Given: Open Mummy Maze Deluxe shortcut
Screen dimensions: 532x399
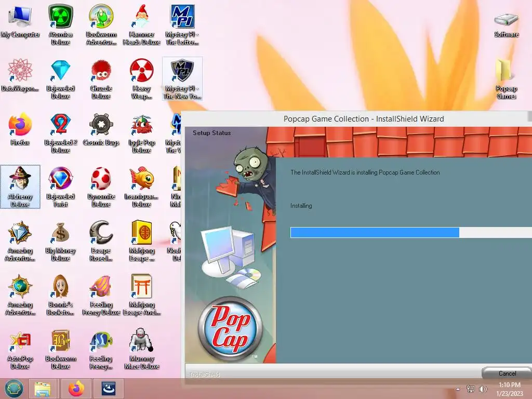Looking at the screenshot, I should pyautogui.click(x=141, y=349).
